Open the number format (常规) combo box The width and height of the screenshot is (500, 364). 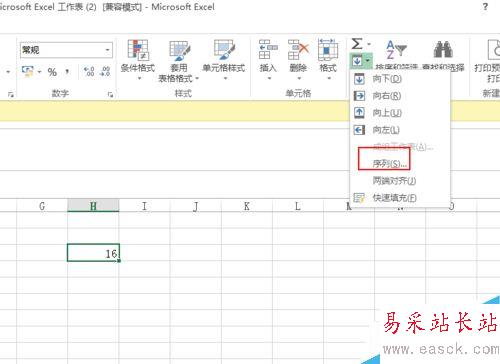(x=66, y=50)
